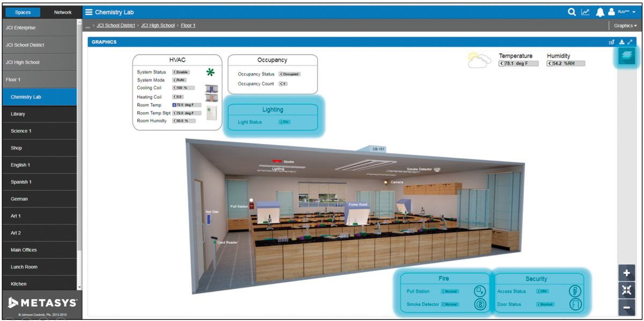Image resolution: width=644 pixels, height=321 pixels.
Task: Fit graphic to window icon
Action: point(626,290)
